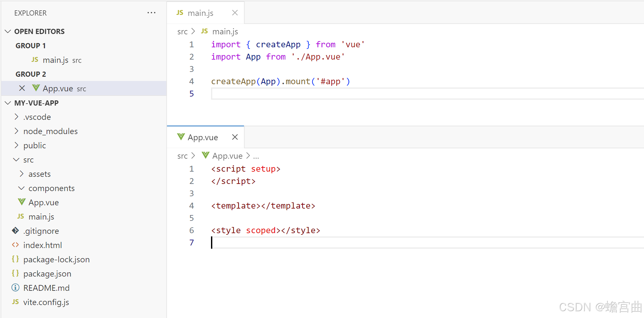
Task: Expand the node_modules folder
Action: [17, 131]
